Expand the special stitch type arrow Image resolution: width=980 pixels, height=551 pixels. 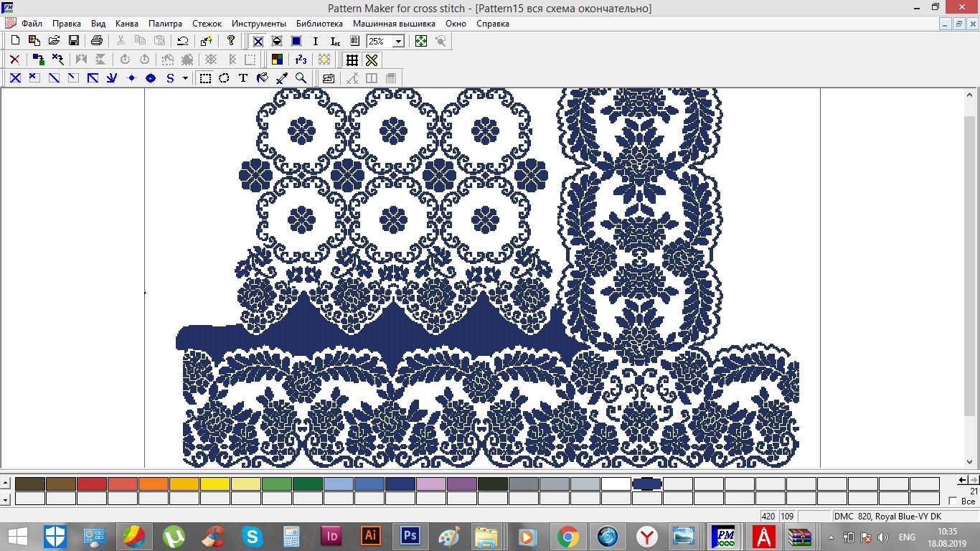click(185, 78)
